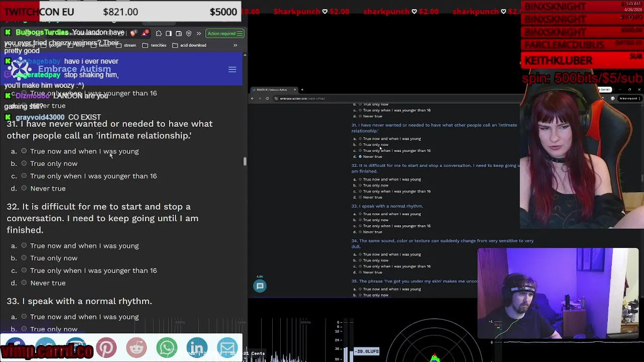Select 'True only now' for question 32
This screenshot has height=362, width=644.
click(x=24, y=258)
